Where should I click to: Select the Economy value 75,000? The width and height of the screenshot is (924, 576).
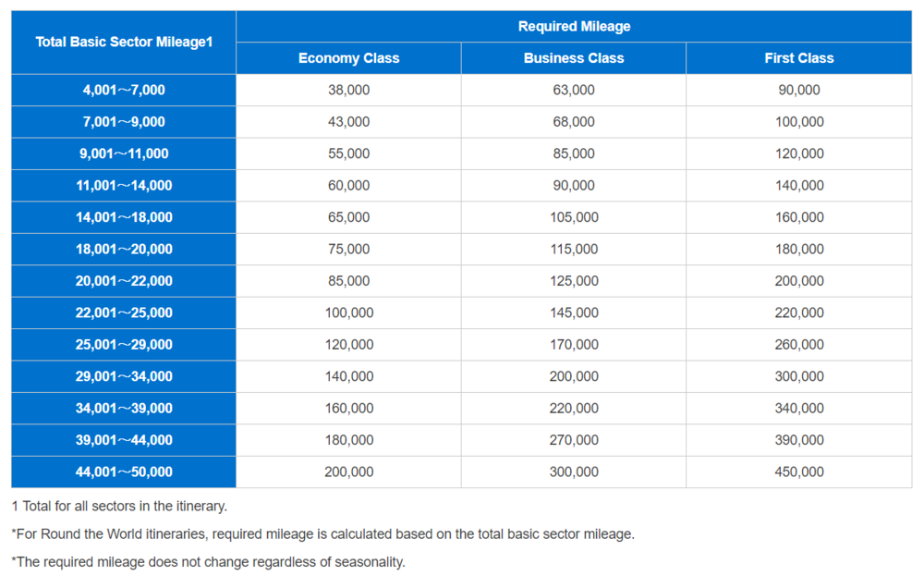point(348,249)
